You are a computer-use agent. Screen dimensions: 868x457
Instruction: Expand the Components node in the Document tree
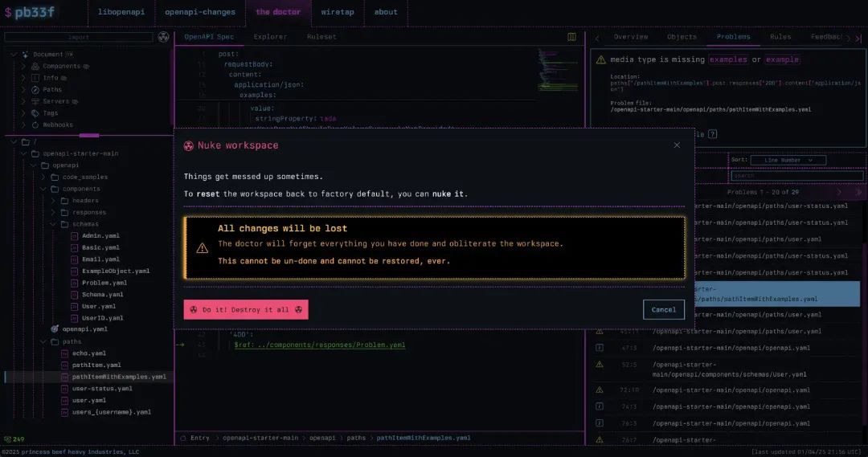[24, 67]
